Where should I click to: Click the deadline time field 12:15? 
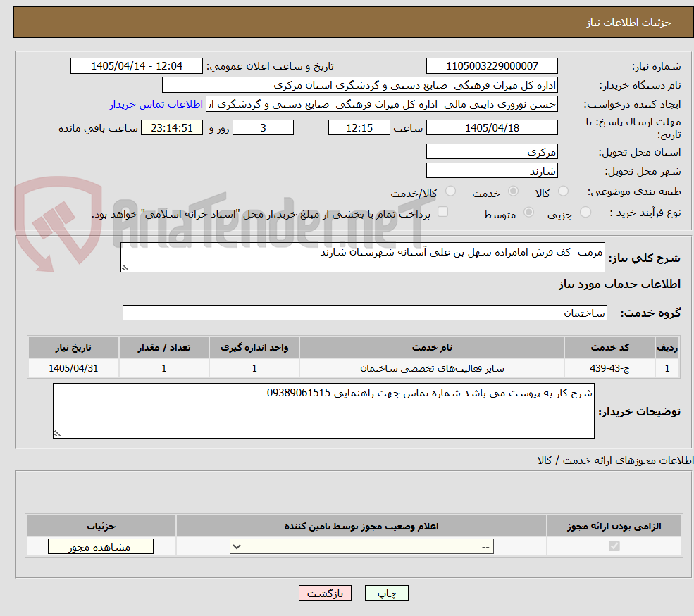pyautogui.click(x=359, y=128)
